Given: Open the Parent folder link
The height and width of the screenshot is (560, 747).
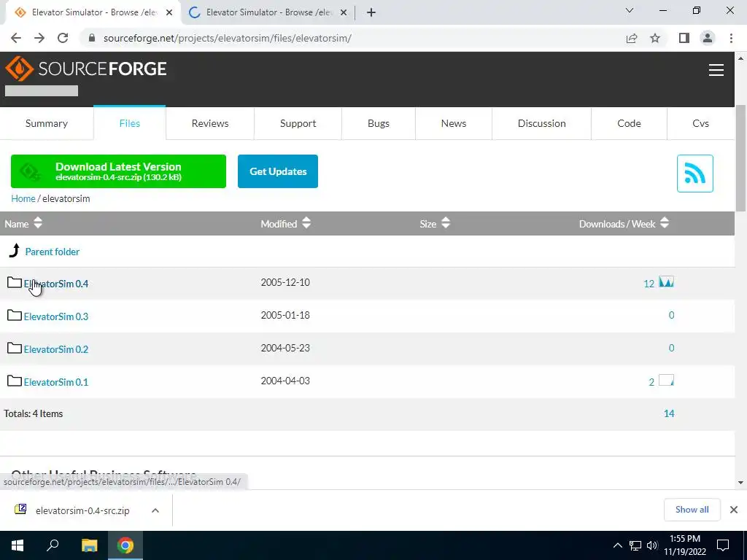Looking at the screenshot, I should [x=53, y=252].
